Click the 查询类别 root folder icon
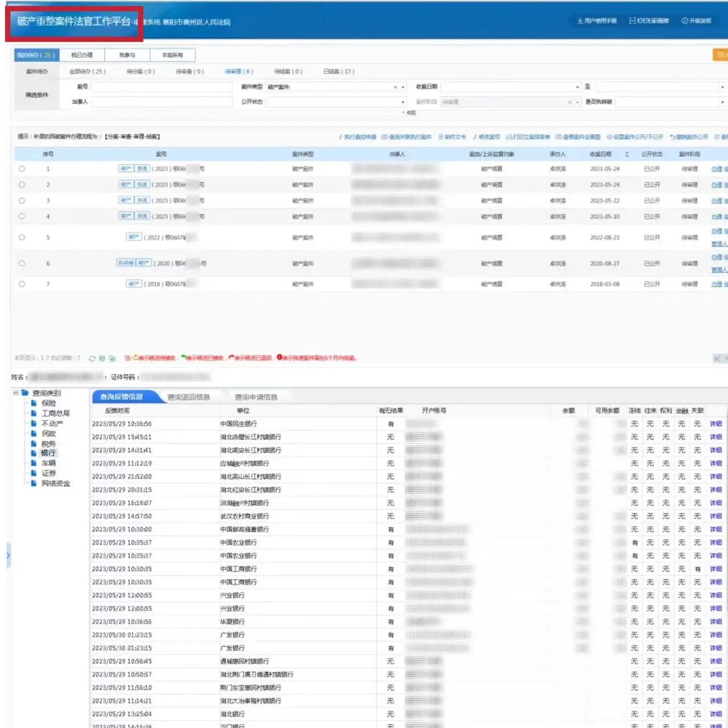 [25, 393]
